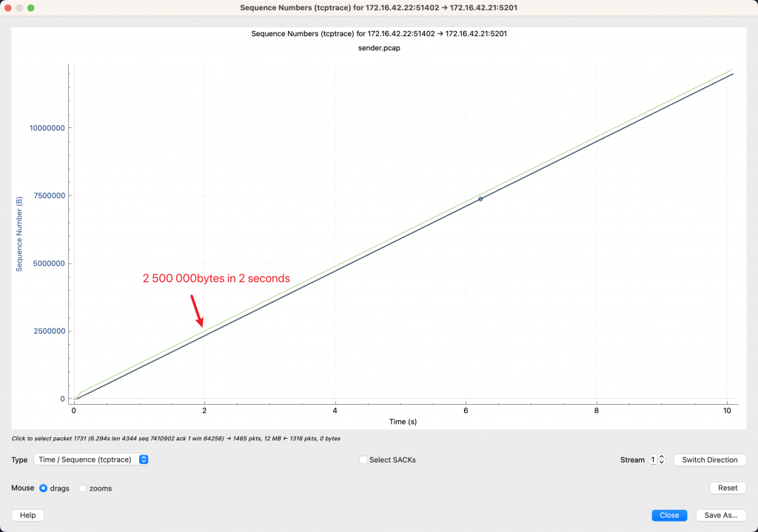Click the Sequence Number (B) axis label
The image size is (758, 532).
[x=20, y=234]
